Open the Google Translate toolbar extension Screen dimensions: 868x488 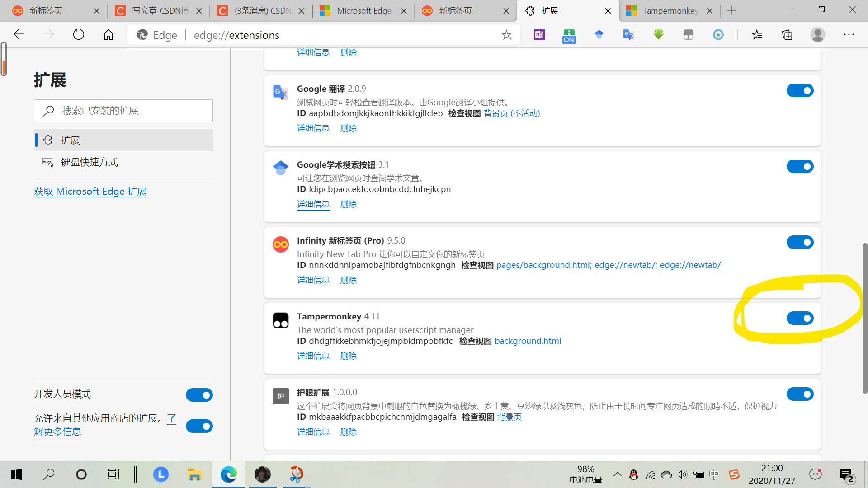point(628,35)
